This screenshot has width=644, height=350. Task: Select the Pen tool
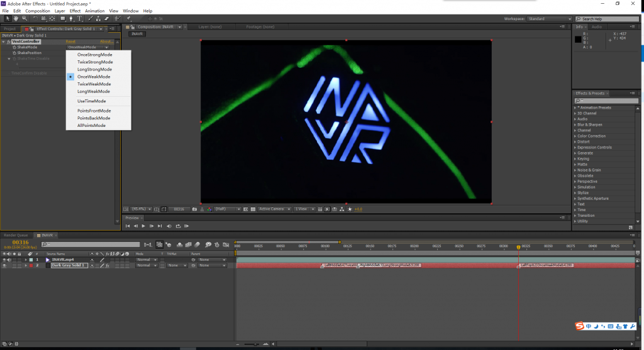coord(71,18)
